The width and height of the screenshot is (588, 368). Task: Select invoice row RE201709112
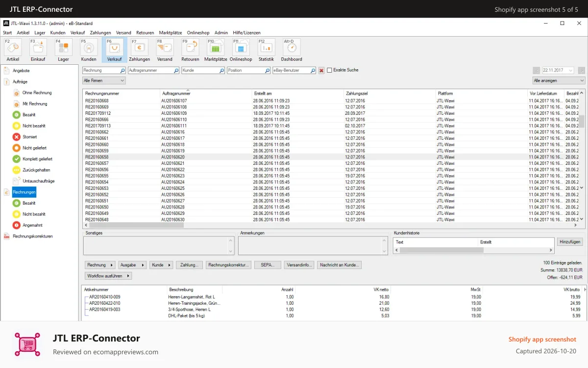click(x=331, y=113)
